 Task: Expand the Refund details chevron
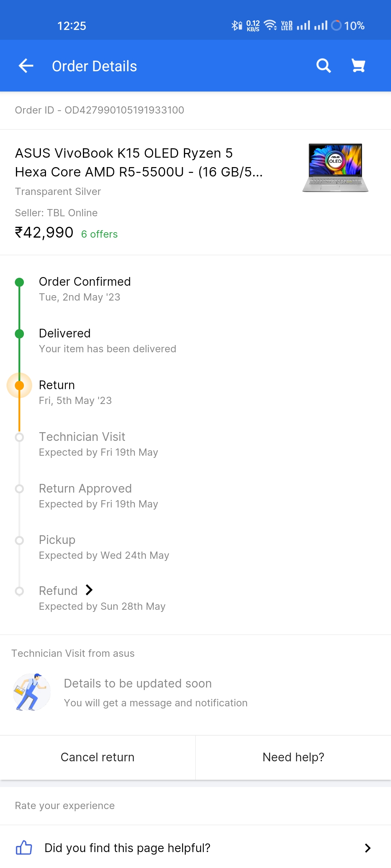tap(89, 590)
